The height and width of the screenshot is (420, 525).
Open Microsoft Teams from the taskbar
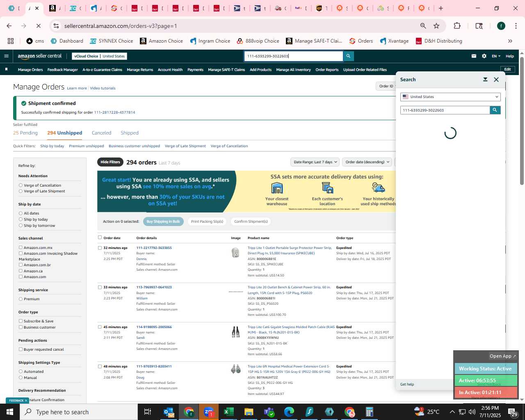(269, 412)
